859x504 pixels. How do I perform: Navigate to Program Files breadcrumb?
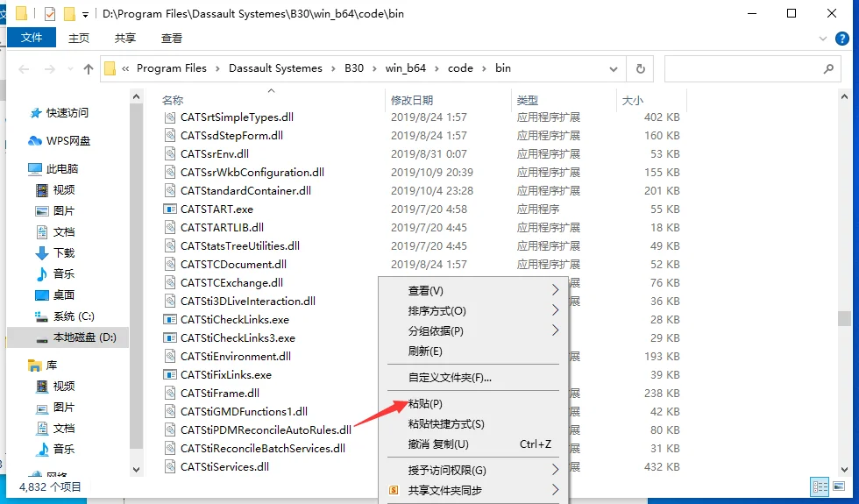172,68
